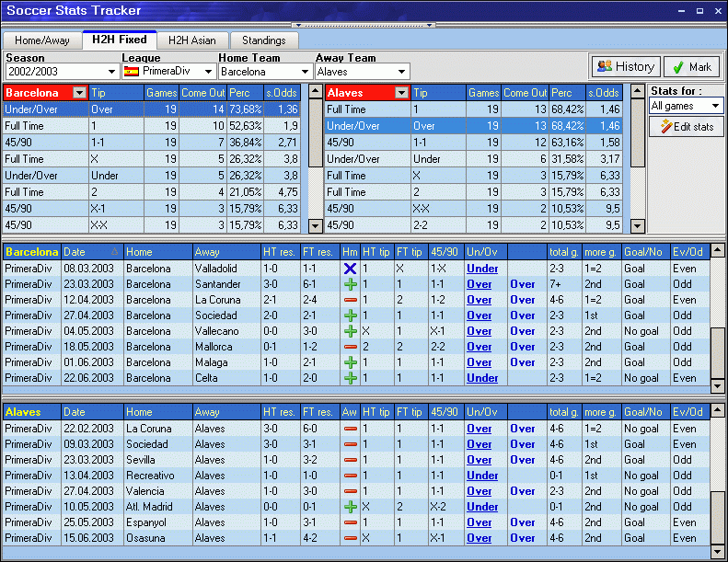Click green plus icon in Santander row

coord(350,284)
